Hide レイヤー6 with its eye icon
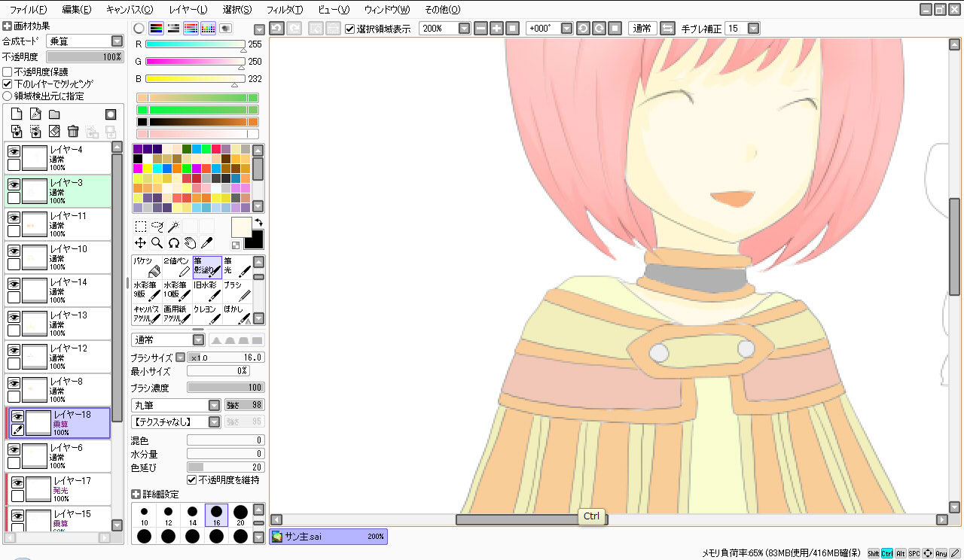Image resolution: width=964 pixels, height=560 pixels. click(x=14, y=449)
